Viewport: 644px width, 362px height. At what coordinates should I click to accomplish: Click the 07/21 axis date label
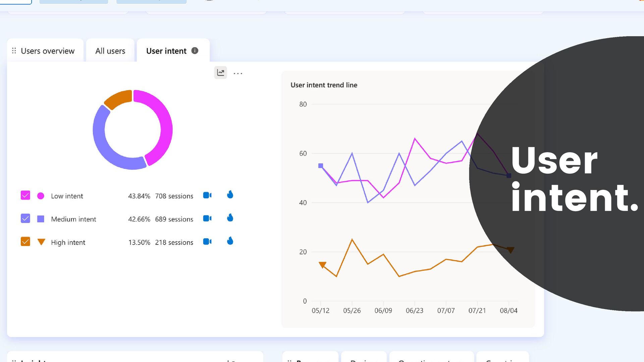tap(477, 311)
